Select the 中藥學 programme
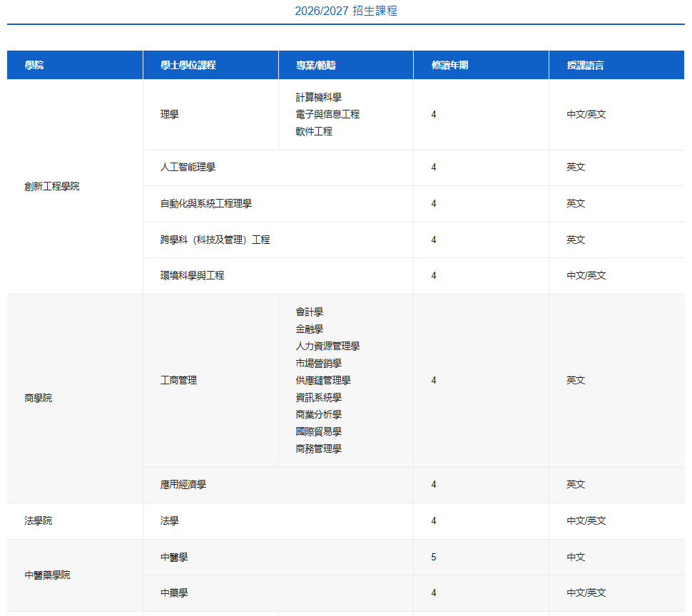The height and width of the screenshot is (616, 692). tap(174, 592)
